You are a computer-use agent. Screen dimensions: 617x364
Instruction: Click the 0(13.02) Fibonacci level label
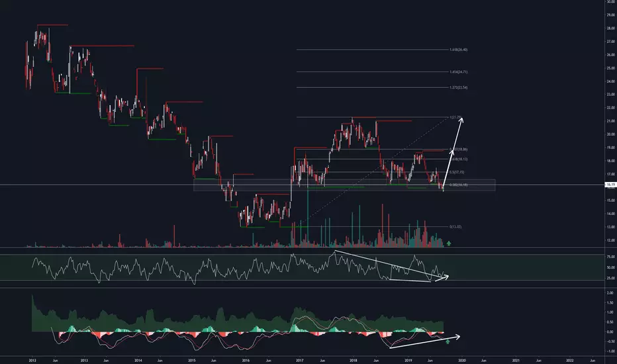[x=455, y=226]
